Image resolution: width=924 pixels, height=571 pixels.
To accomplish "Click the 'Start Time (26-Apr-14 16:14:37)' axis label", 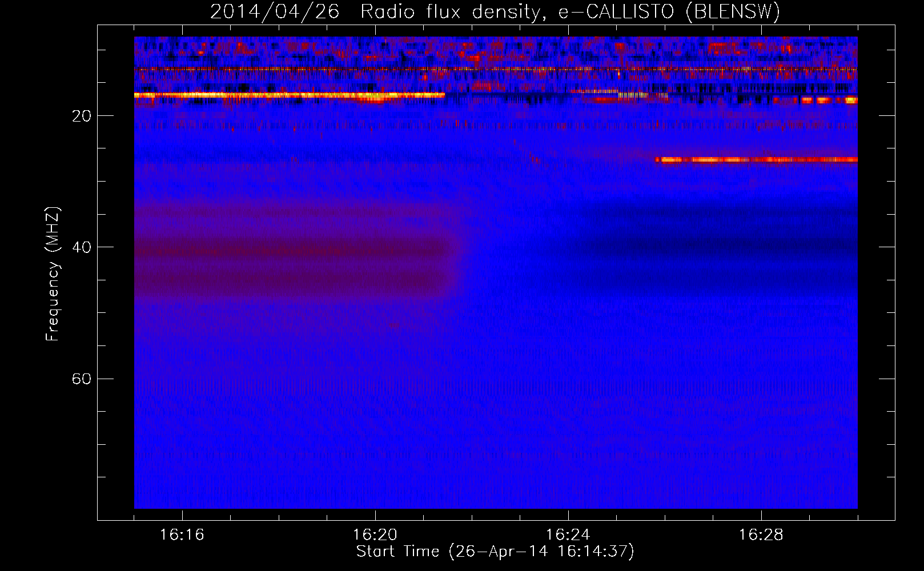I will [x=495, y=552].
